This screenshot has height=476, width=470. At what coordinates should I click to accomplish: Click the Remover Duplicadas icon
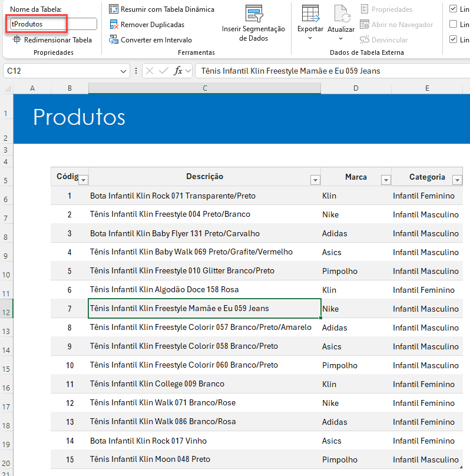(x=114, y=24)
